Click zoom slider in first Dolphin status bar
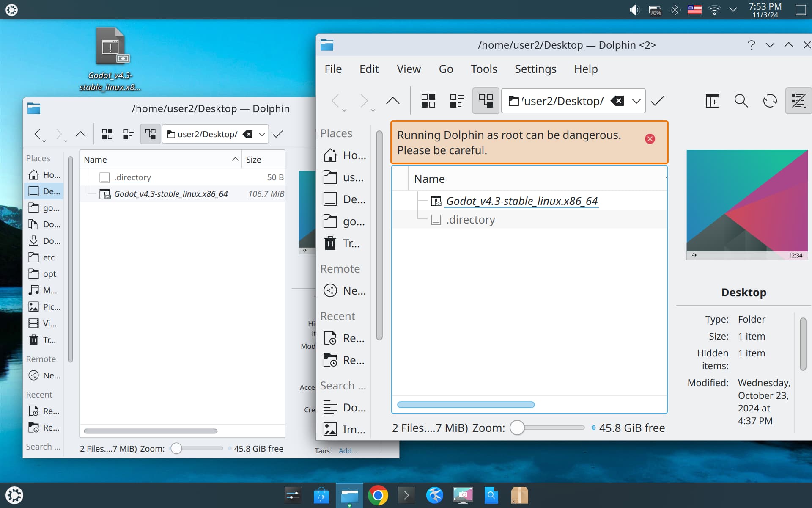The image size is (812, 508). pyautogui.click(x=197, y=448)
